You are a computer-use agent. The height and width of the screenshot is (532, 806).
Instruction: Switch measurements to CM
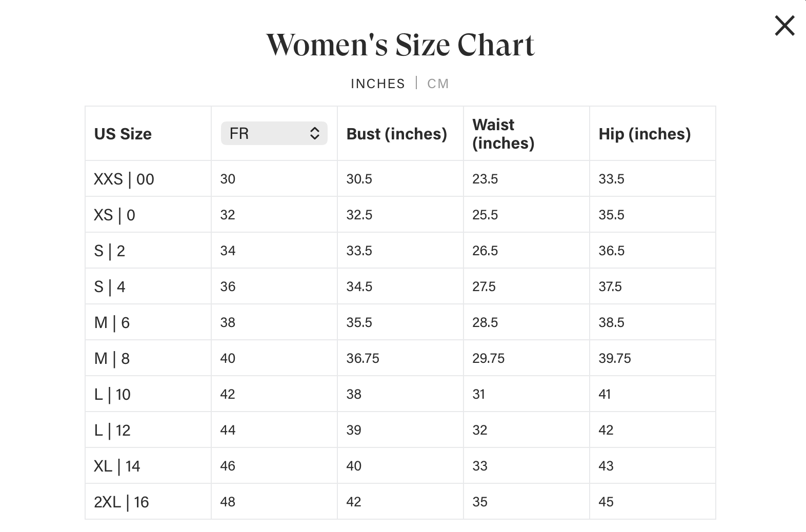[438, 84]
